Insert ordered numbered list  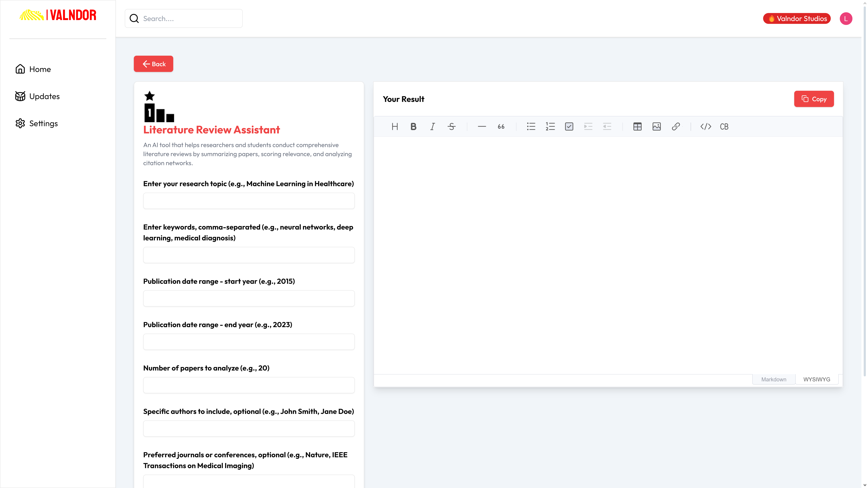click(550, 127)
